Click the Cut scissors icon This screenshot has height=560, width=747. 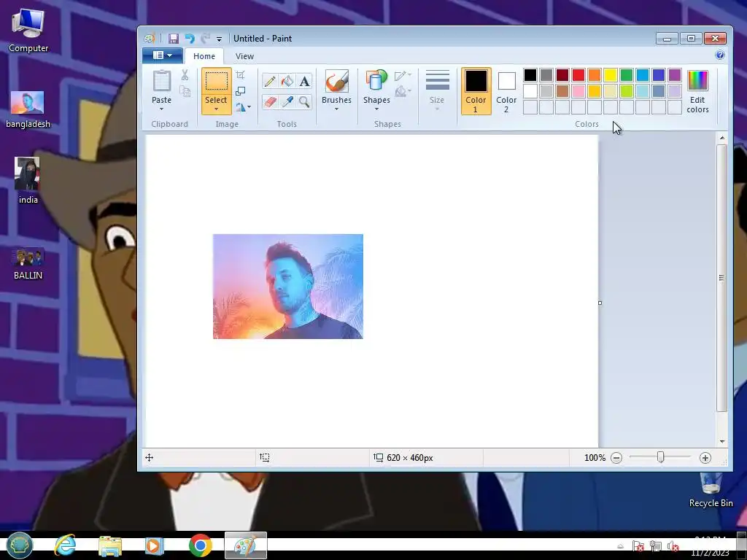pyautogui.click(x=185, y=75)
